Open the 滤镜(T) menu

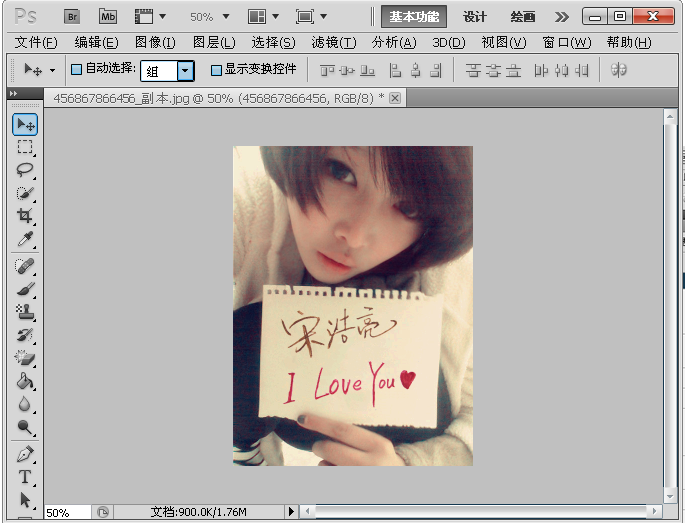point(333,42)
